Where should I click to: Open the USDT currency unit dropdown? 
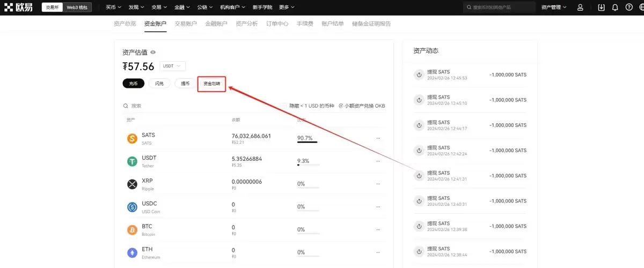(172, 66)
